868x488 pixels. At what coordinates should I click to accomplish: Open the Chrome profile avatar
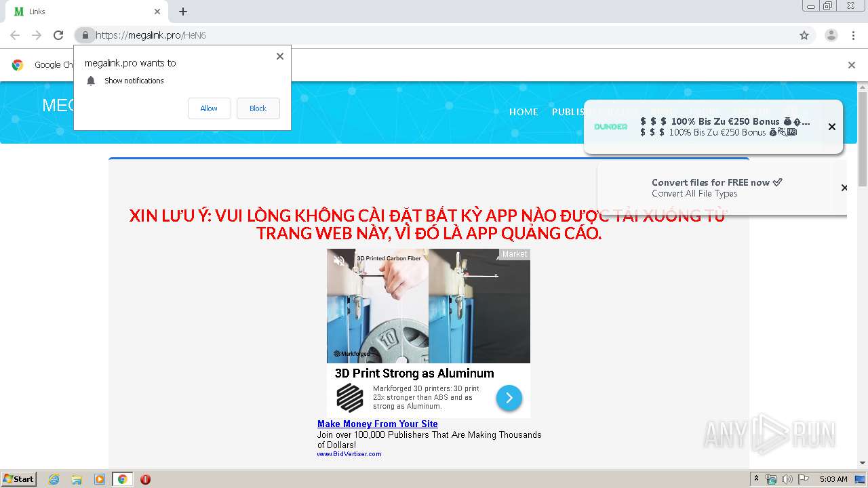pyautogui.click(x=831, y=35)
